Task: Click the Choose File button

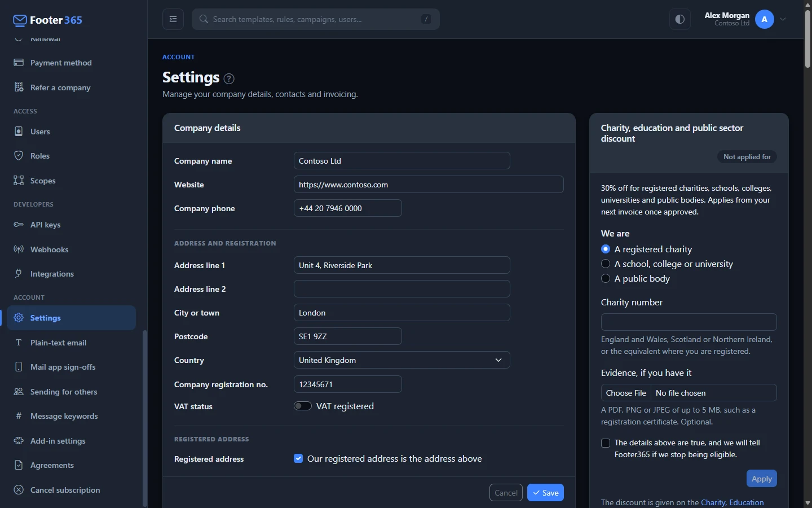Action: [x=626, y=393]
